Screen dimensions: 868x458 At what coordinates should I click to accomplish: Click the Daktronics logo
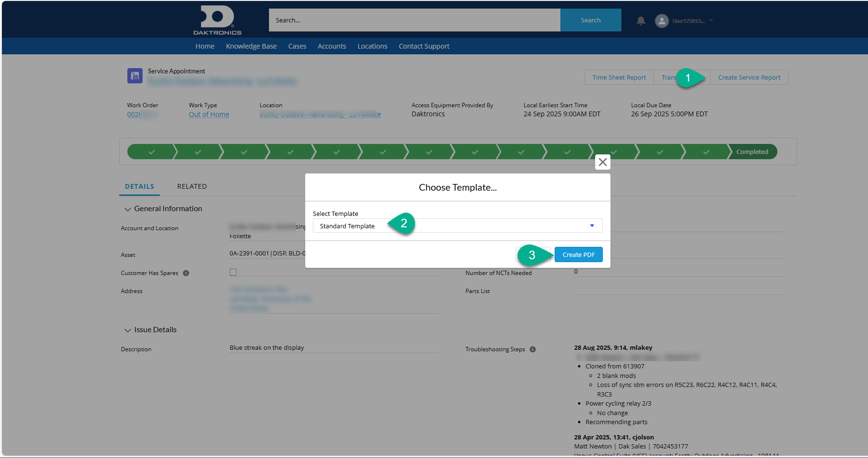click(217, 20)
